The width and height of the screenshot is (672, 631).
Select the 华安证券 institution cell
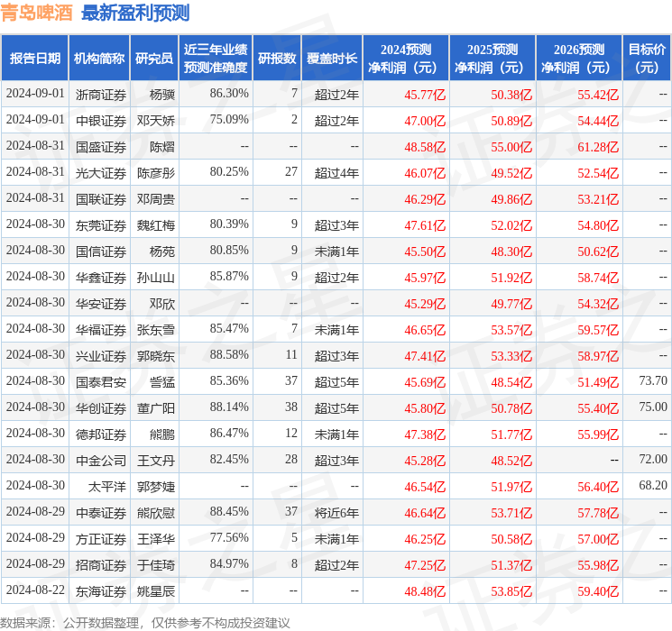(x=101, y=304)
